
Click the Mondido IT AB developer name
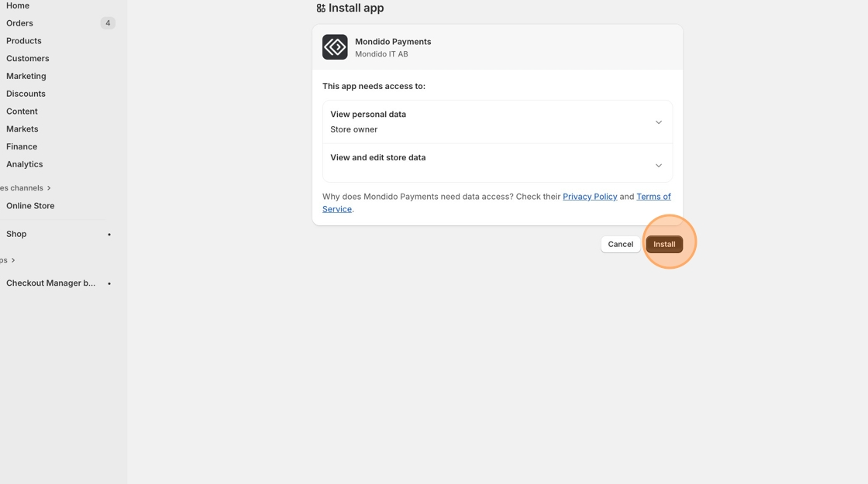click(381, 54)
